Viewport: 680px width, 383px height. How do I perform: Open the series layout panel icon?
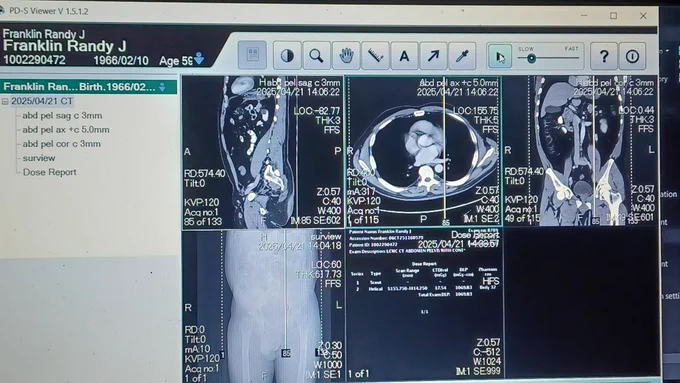click(x=252, y=56)
